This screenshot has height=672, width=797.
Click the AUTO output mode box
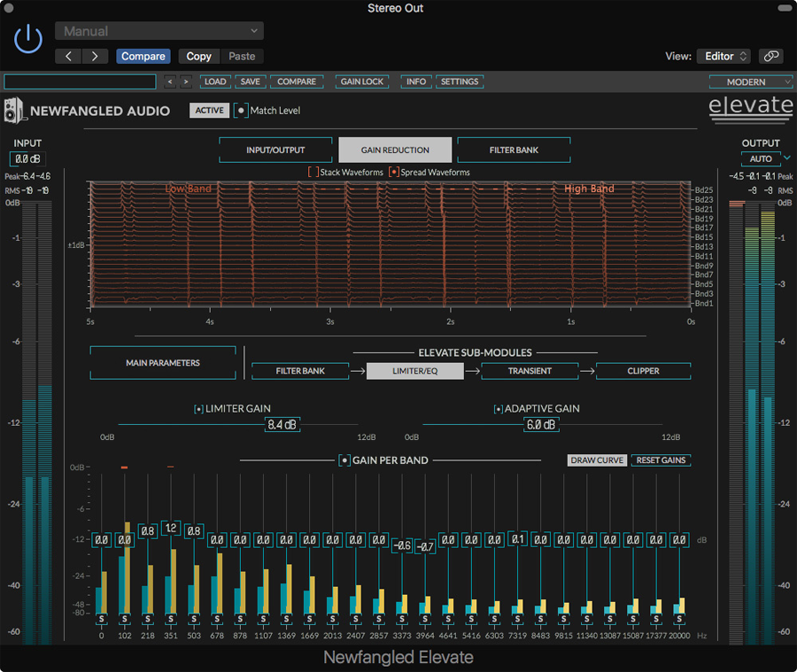(761, 158)
